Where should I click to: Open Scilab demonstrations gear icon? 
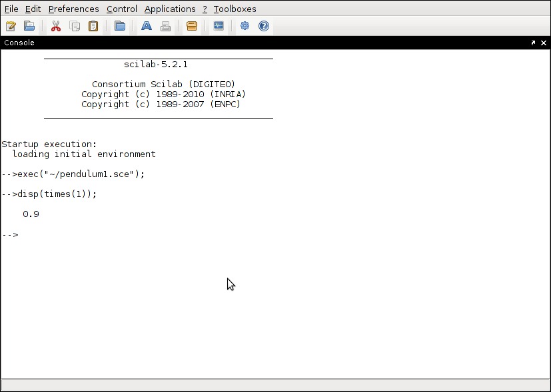tap(245, 27)
